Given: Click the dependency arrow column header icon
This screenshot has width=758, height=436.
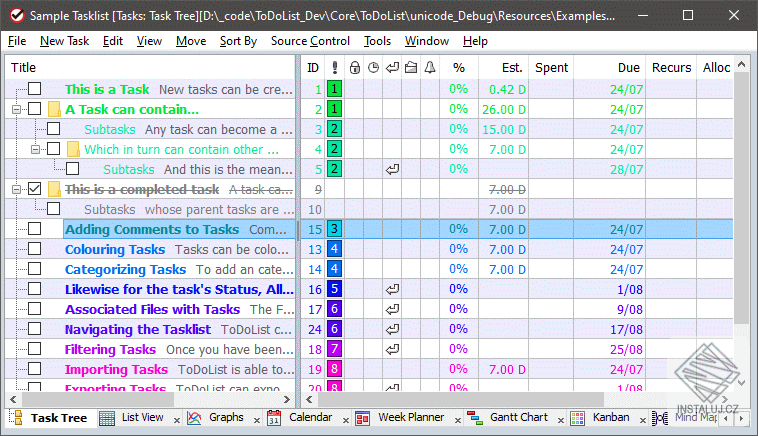Looking at the screenshot, I should [x=392, y=68].
